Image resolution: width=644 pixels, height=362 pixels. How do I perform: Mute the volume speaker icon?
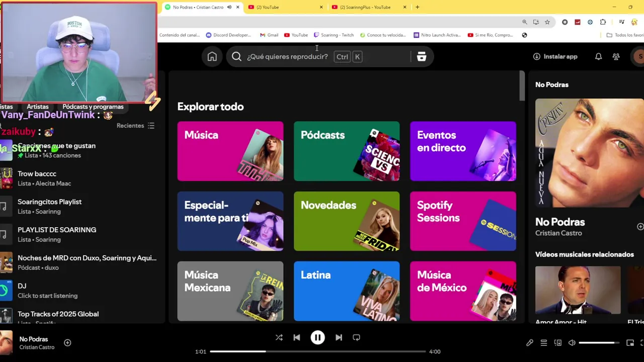coord(572,343)
